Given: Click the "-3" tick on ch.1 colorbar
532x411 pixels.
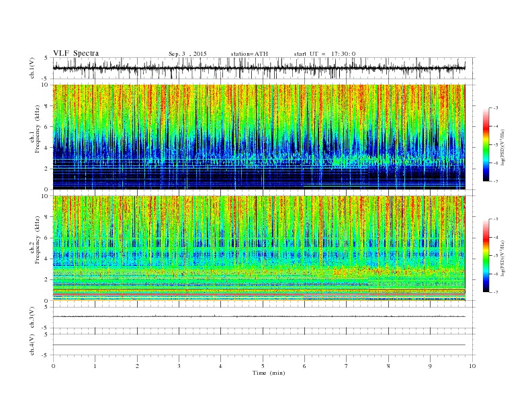Looking at the screenshot, I should 496,108.
